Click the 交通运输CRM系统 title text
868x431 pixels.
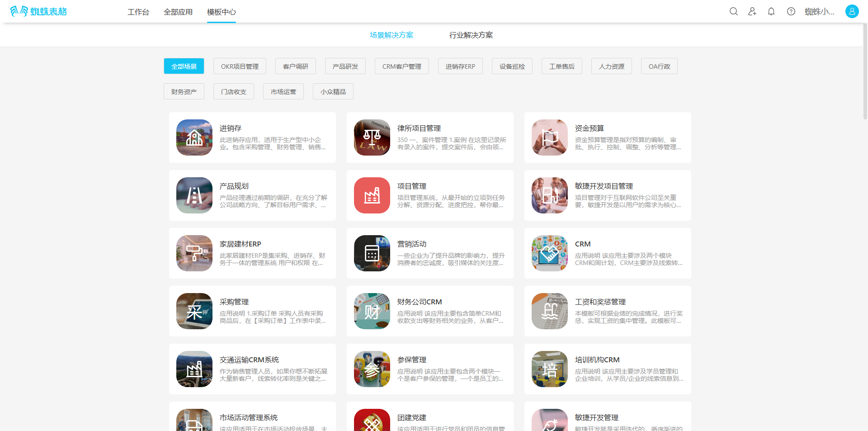point(249,360)
